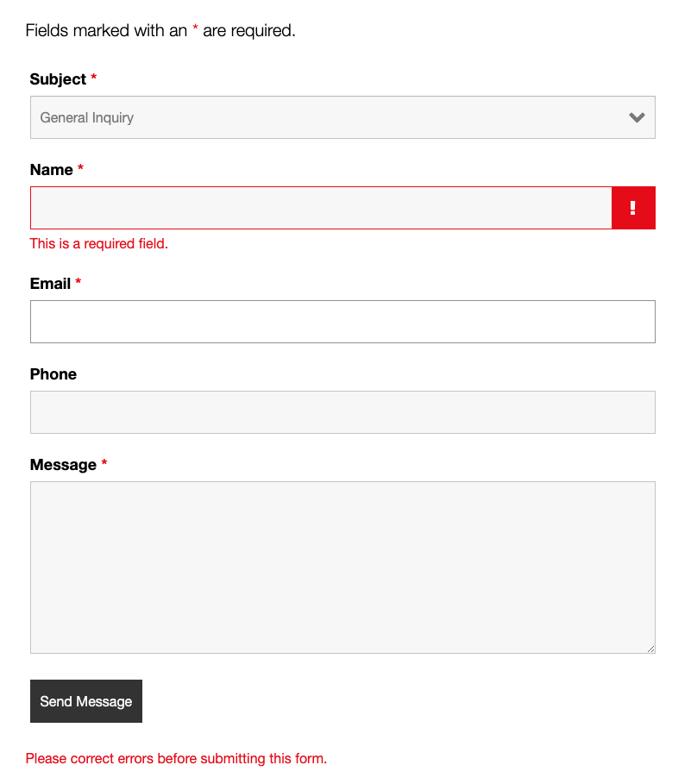Click the red asterisk beside Message
Viewport: 691px width, 784px height.
[104, 462]
